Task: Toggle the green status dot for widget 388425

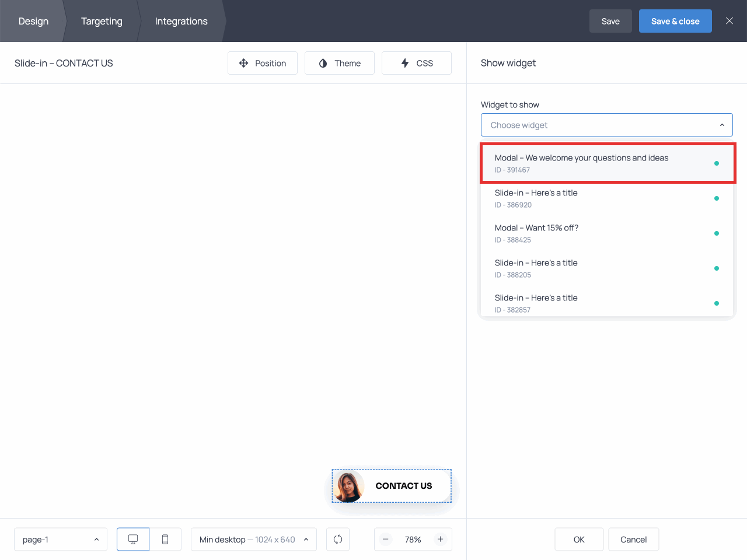Action: 717,233
